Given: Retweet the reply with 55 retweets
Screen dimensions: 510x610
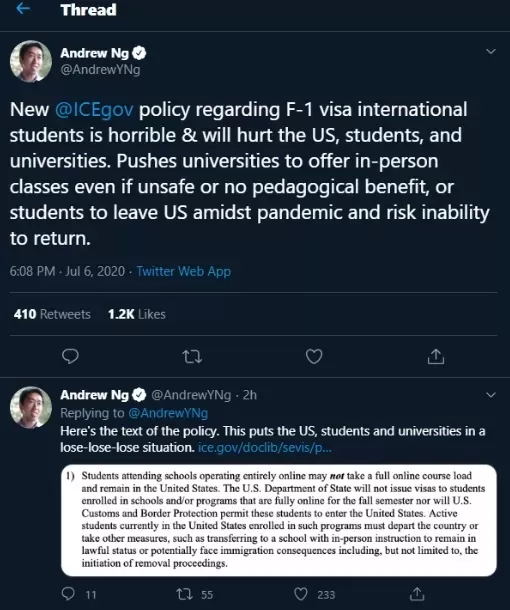Looking at the screenshot, I should click(x=184, y=594).
